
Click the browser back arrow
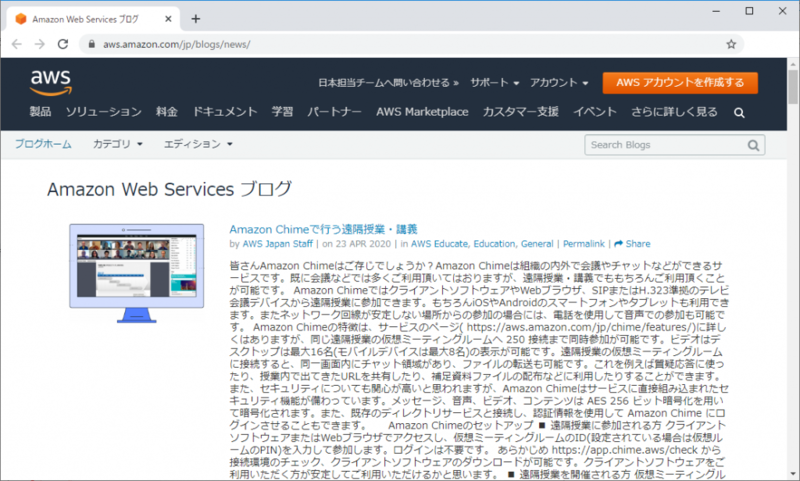click(x=17, y=44)
